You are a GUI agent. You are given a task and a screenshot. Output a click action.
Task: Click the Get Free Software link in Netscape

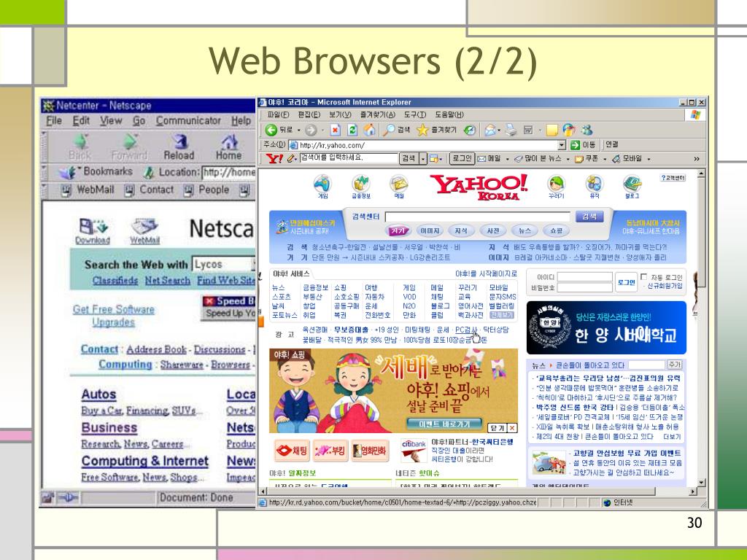(113, 309)
